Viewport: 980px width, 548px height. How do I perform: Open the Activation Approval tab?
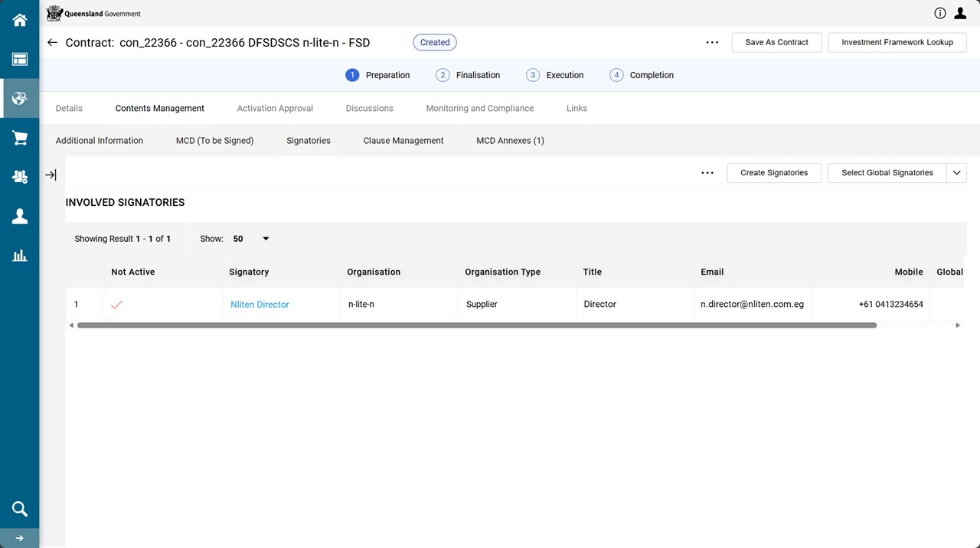[275, 109]
